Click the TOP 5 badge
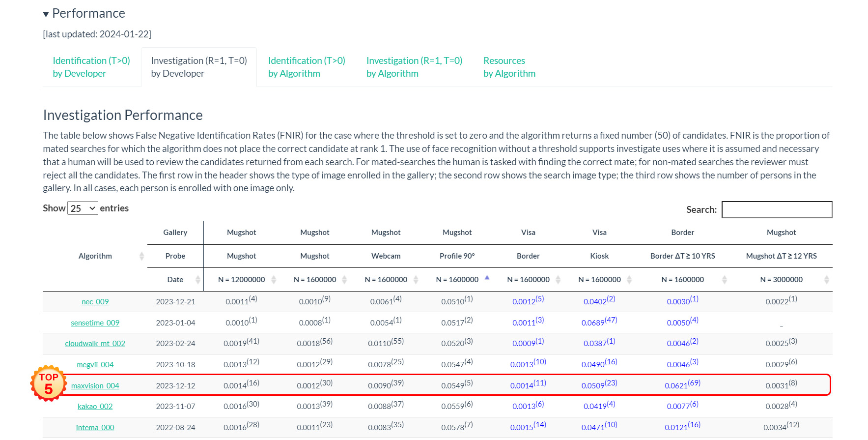Image resolution: width=868 pixels, height=440 pixels. 48,383
